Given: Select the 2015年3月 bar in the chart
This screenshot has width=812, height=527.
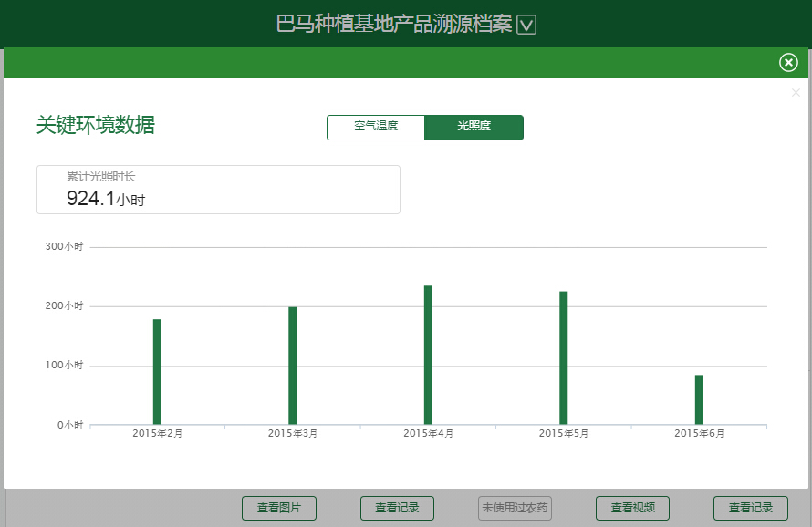Looking at the screenshot, I should tap(293, 366).
